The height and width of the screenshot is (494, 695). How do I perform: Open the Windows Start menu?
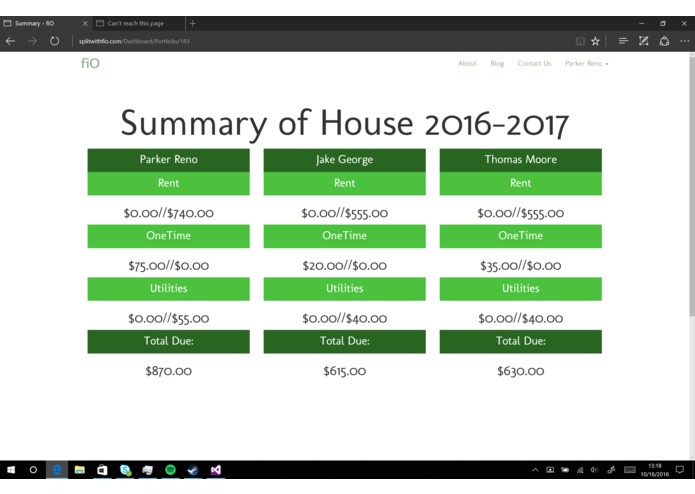11,470
